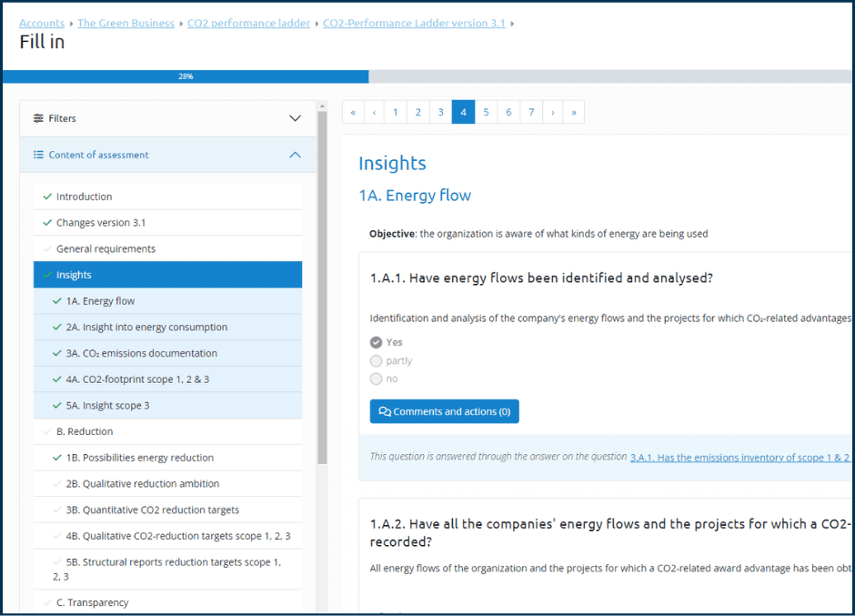
Task: Switch to page 1
Action: [395, 111]
